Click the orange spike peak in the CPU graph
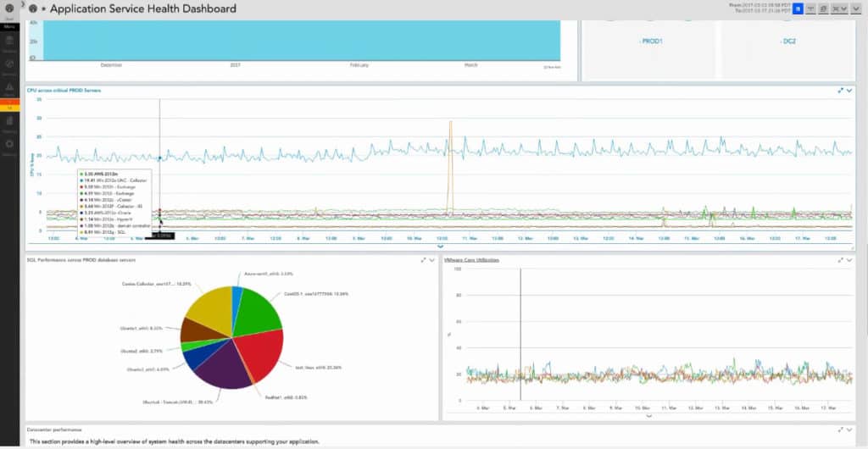This screenshot has width=868, height=449. (x=451, y=122)
